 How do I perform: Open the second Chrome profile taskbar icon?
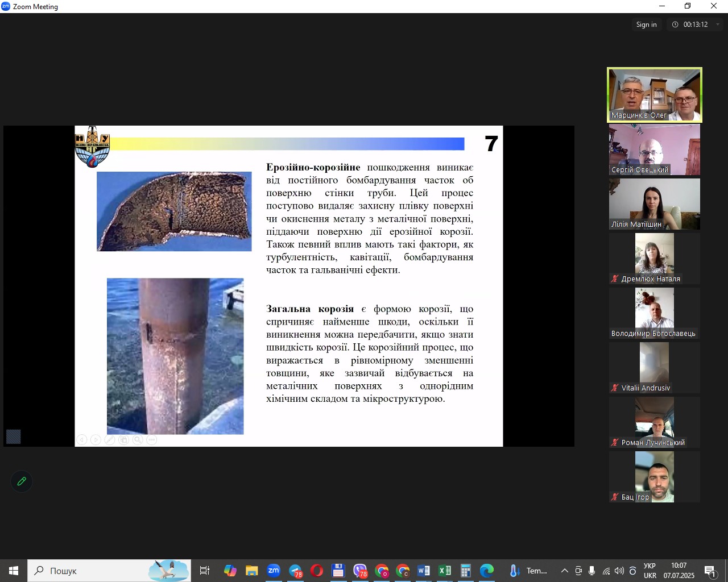click(x=403, y=571)
